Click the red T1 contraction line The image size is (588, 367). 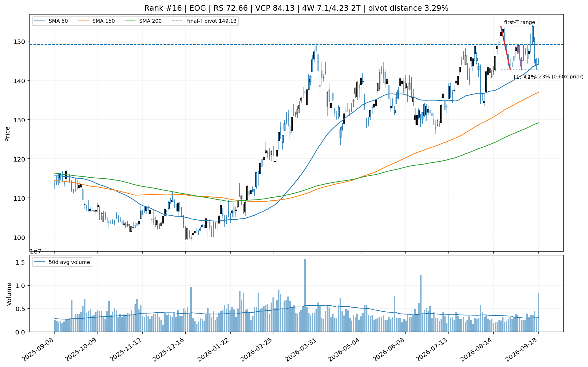[x=505, y=48]
